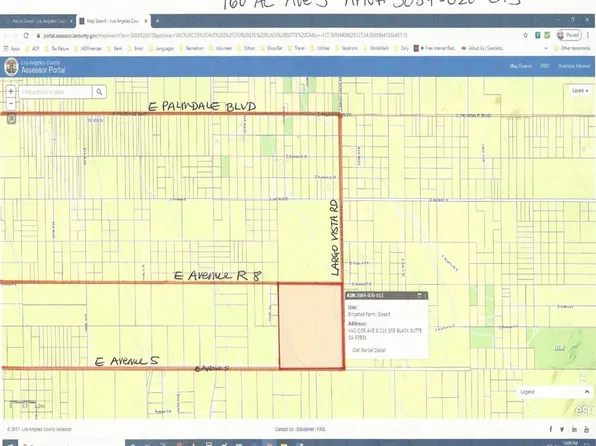The height and width of the screenshot is (446, 596).
Task: Open the YouTube icon in footer
Action: click(x=587, y=429)
